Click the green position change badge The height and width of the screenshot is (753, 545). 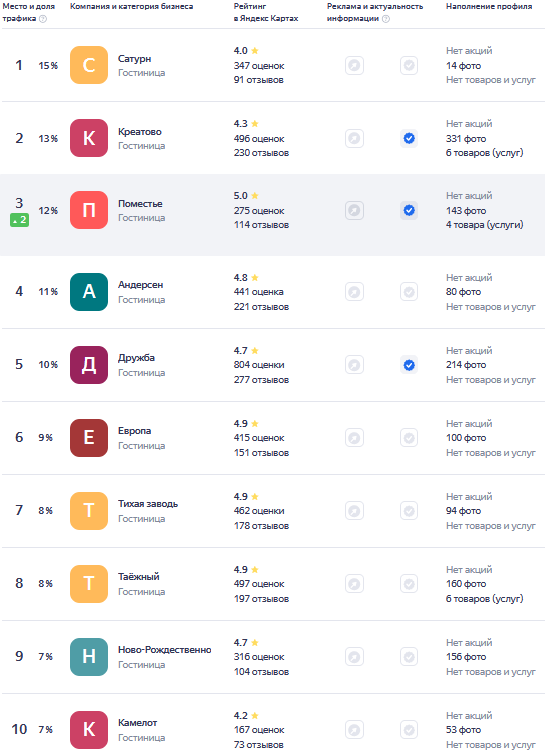pyautogui.click(x=20, y=220)
